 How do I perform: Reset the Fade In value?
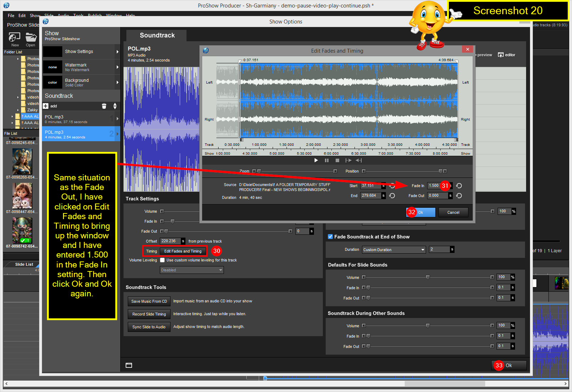coord(459,186)
